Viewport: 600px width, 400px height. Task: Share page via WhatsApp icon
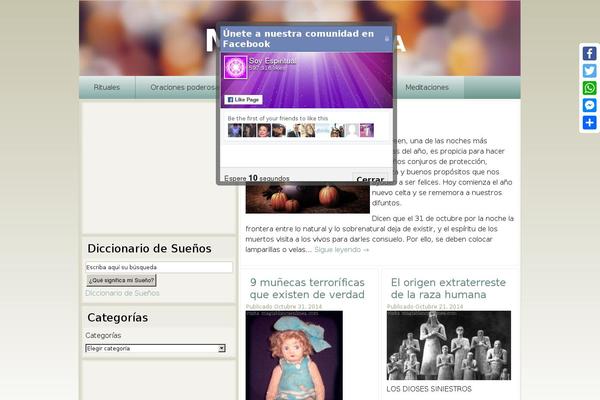point(589,88)
